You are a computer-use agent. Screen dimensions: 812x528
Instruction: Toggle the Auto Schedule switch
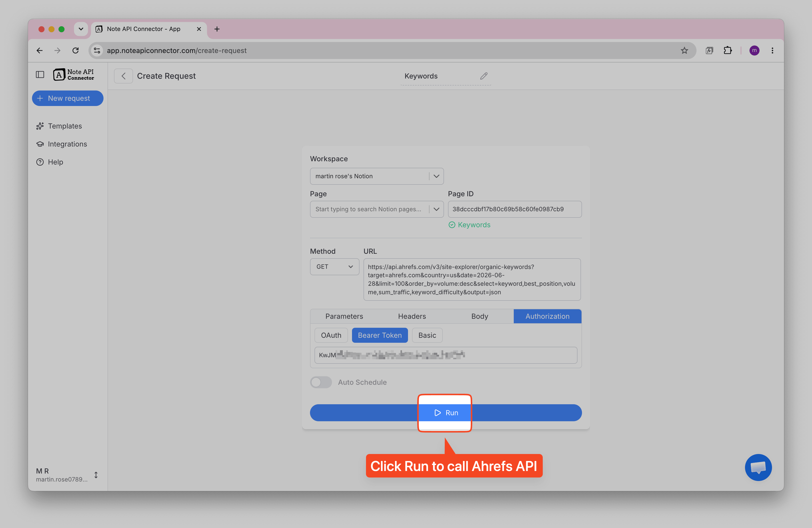pos(321,382)
